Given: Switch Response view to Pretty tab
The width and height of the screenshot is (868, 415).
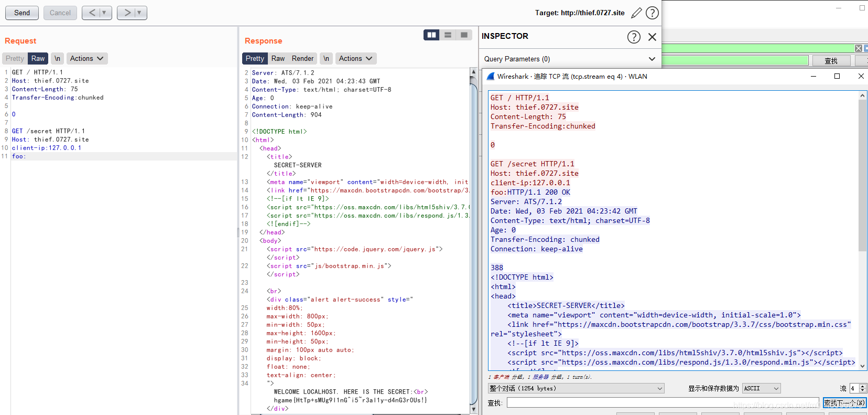Looking at the screenshot, I should coord(255,58).
